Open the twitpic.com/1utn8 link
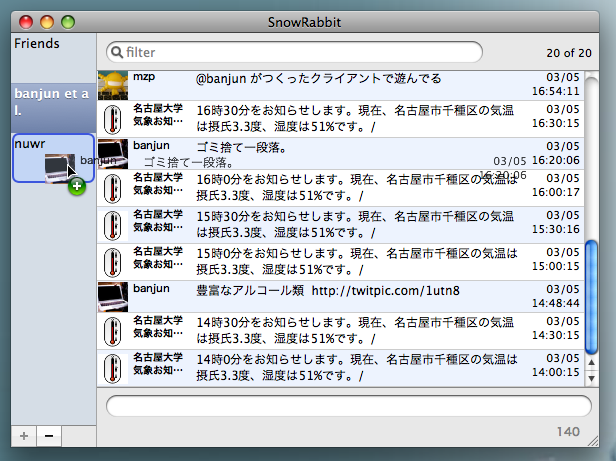Viewport: 616px width, 461px height. pyautogui.click(x=385, y=291)
